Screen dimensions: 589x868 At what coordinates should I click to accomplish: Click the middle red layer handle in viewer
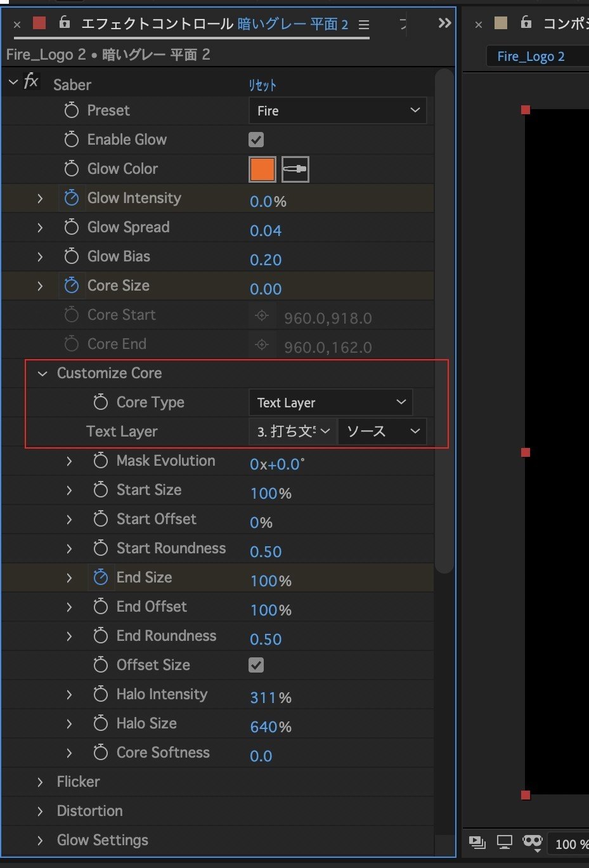click(x=526, y=452)
